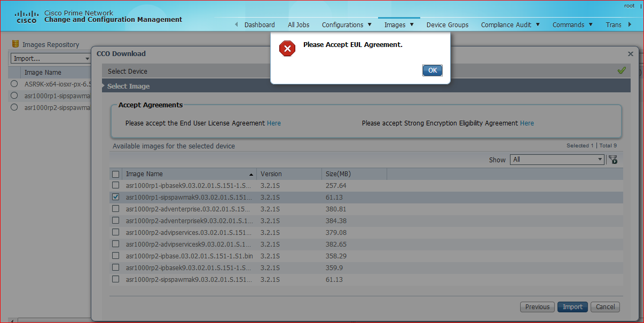Uncheck the asr1000rp1-sipspawmak9 image checkbox
644x323 pixels.
point(116,197)
